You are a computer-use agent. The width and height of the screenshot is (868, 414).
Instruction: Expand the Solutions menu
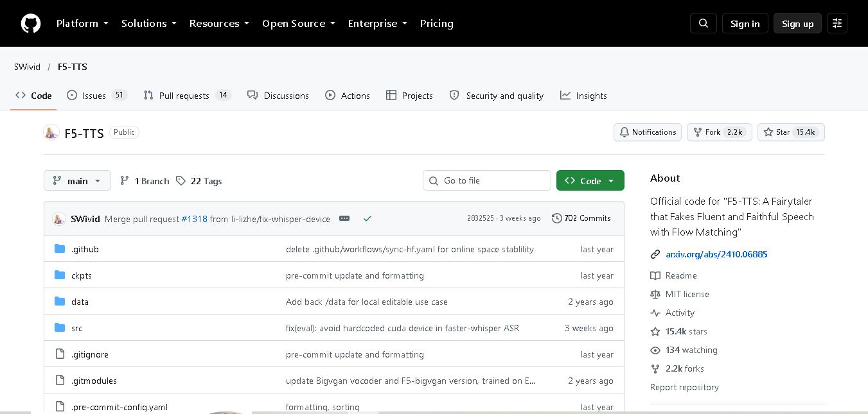pos(149,24)
